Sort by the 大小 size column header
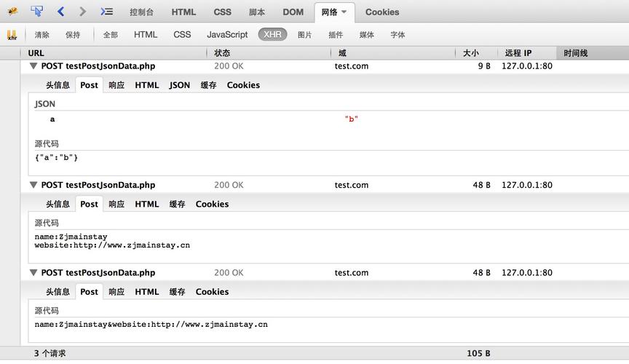629x364 pixels. (477, 53)
